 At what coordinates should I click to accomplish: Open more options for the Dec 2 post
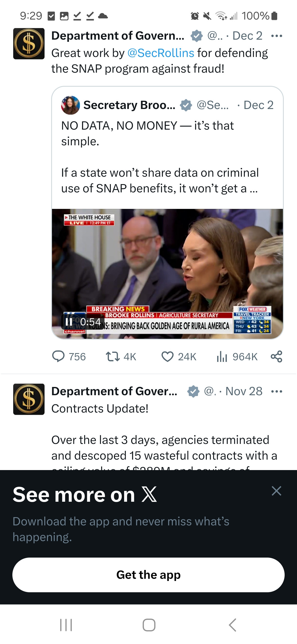276,36
